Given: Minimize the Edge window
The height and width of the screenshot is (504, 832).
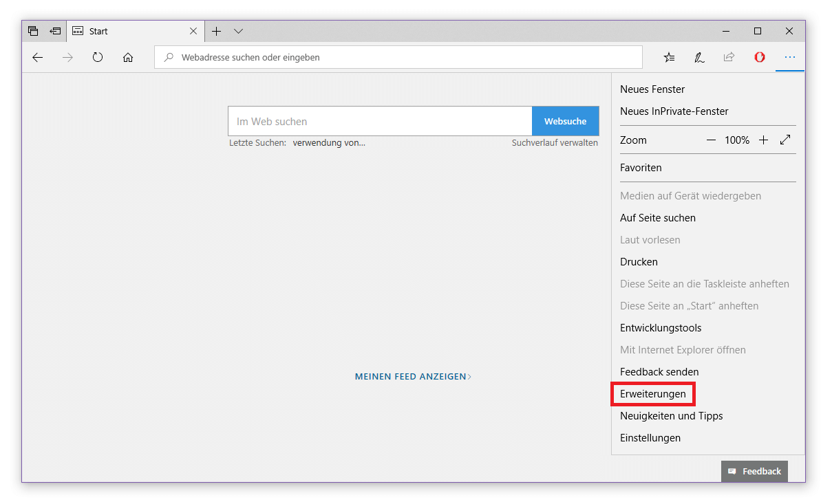Looking at the screenshot, I should click(726, 31).
